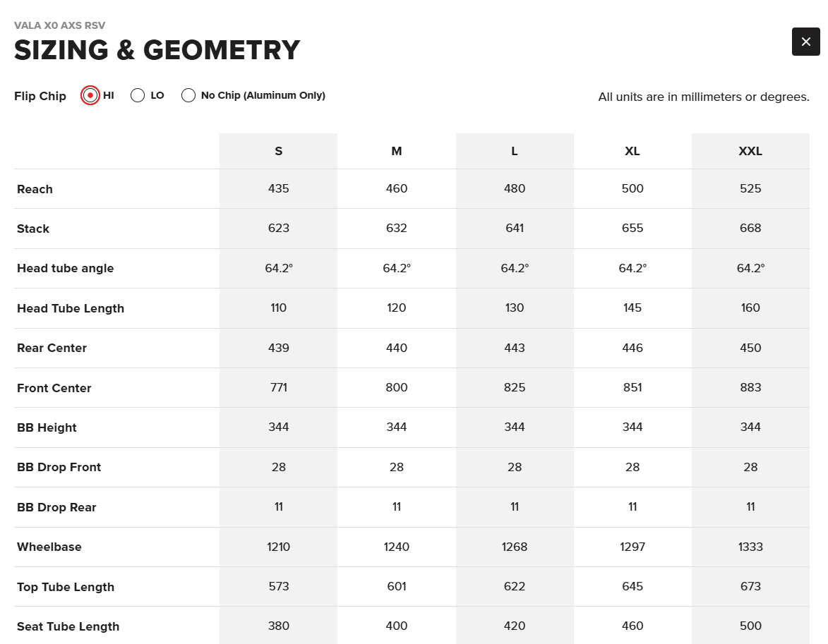The width and height of the screenshot is (828, 644).
Task: Click the Head tube angle row label
Action: (66, 268)
